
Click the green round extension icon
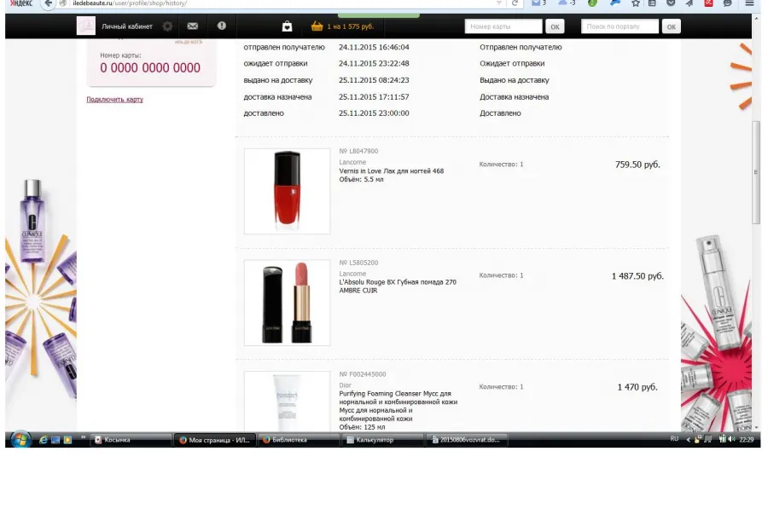(593, 3)
